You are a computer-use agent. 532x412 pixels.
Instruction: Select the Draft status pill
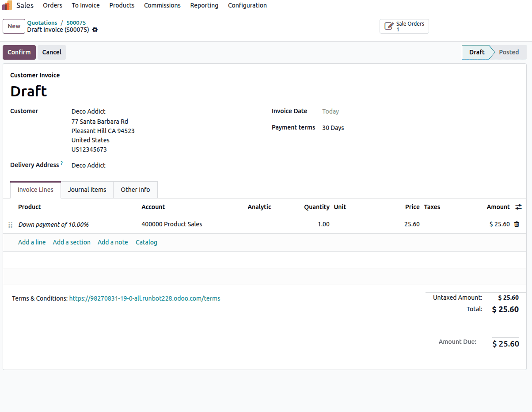(477, 52)
